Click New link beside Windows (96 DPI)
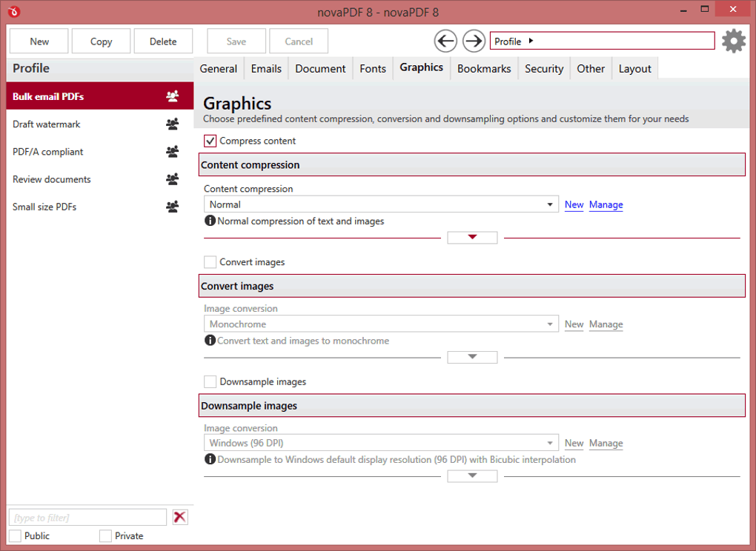756x551 pixels. pyautogui.click(x=574, y=443)
